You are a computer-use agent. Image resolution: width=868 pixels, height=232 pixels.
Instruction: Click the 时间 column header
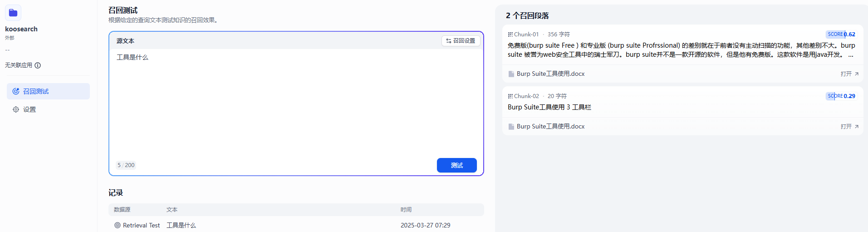coord(406,210)
